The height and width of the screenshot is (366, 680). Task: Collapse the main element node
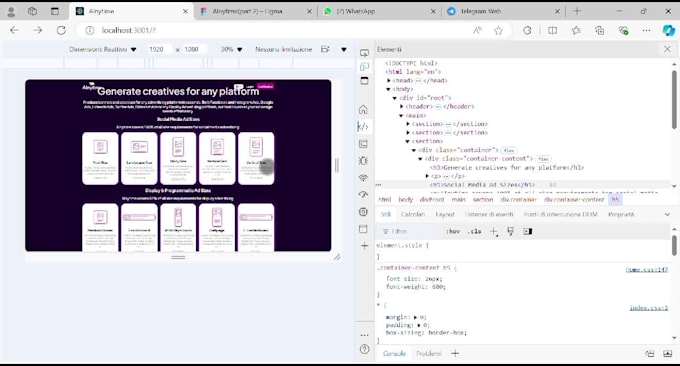coord(402,116)
